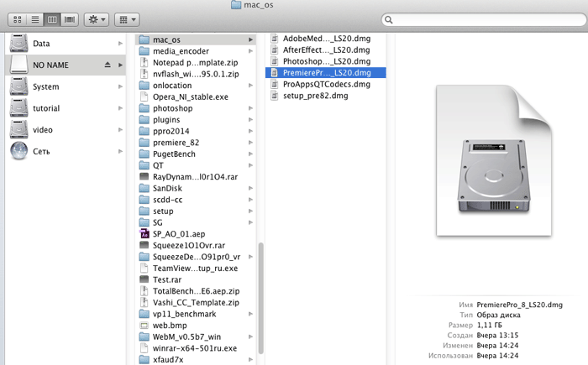
Task: Select AfterEffect..._LS20.dmg disk image icon
Action: (275, 50)
